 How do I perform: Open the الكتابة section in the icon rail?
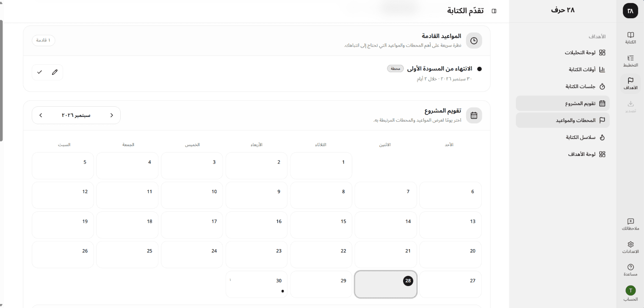pyautogui.click(x=630, y=38)
